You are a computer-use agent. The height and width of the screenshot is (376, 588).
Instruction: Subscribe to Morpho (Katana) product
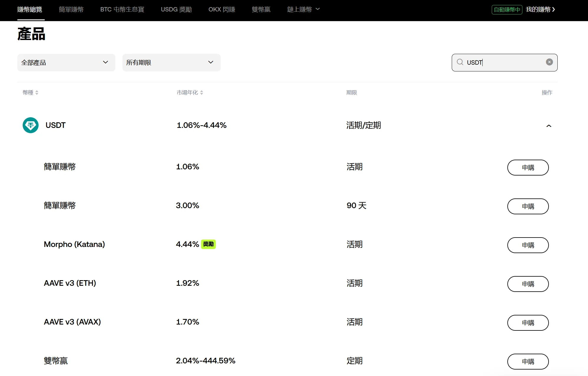click(x=528, y=245)
